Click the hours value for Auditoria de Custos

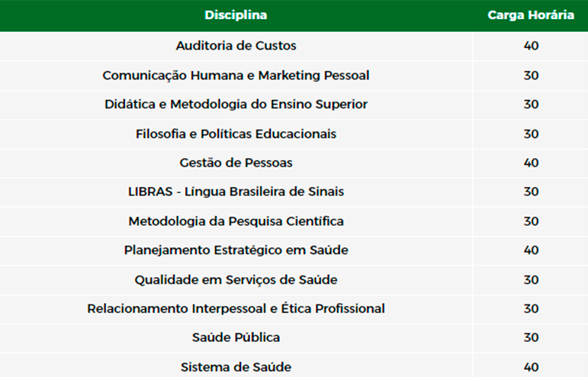click(x=531, y=46)
